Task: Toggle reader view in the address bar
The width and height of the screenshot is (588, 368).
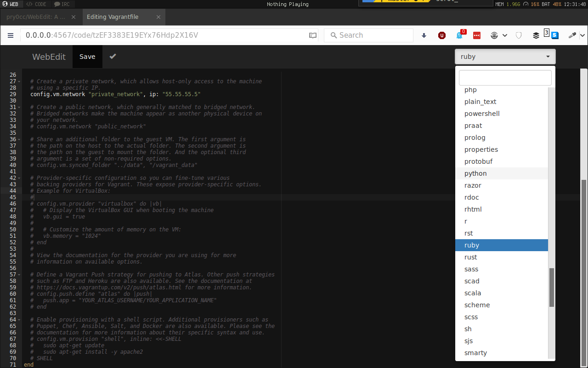Action: (313, 35)
